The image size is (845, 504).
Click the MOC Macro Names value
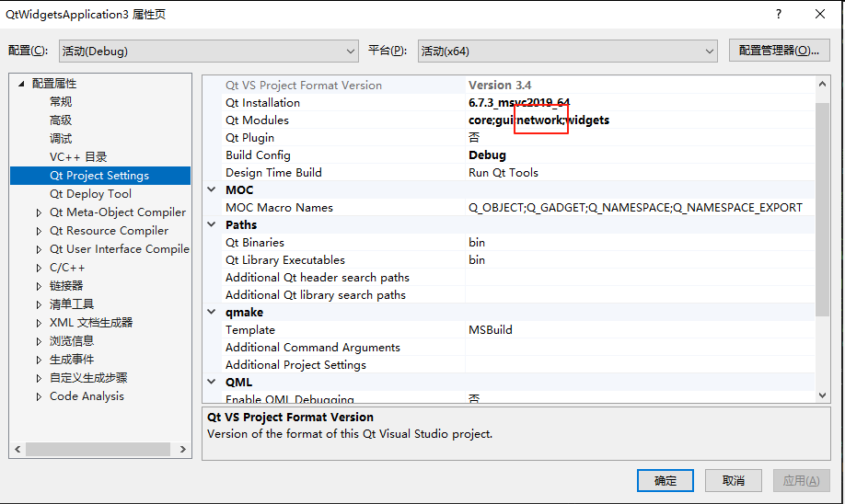click(635, 207)
